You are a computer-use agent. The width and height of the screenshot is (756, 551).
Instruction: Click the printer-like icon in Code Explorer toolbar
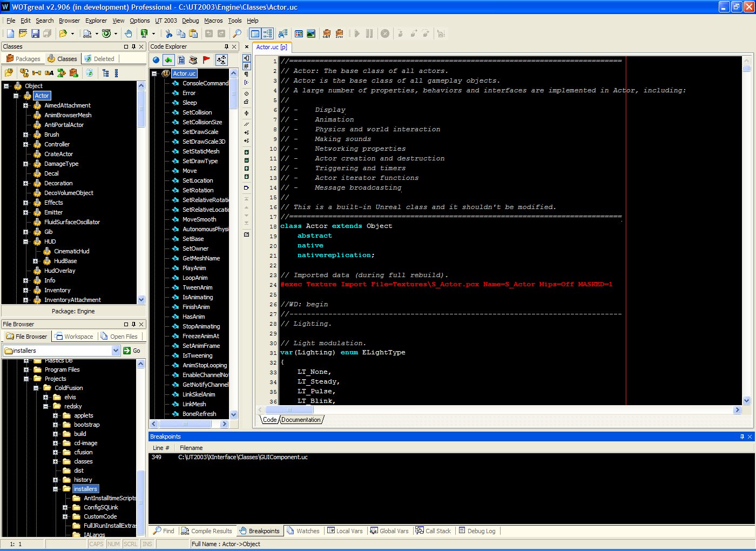point(193,60)
